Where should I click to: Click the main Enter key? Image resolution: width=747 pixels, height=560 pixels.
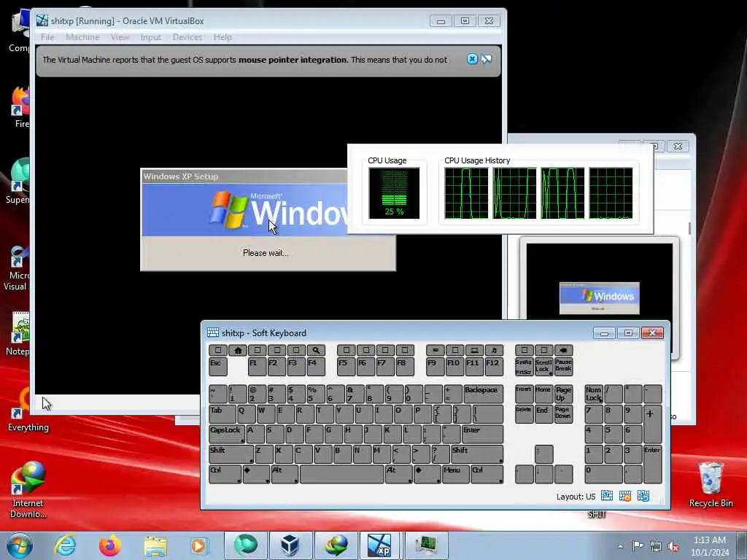point(483,434)
